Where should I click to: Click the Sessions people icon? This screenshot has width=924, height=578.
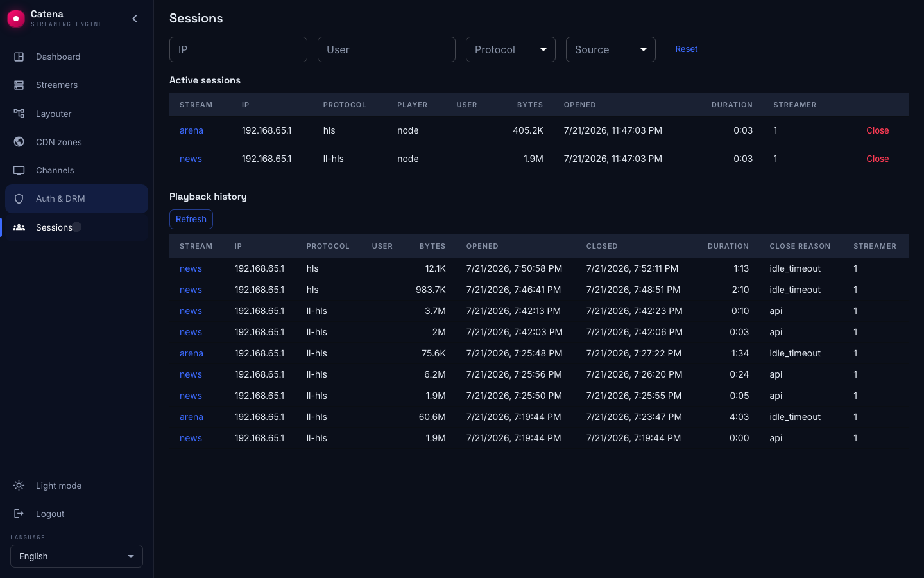[x=19, y=227]
